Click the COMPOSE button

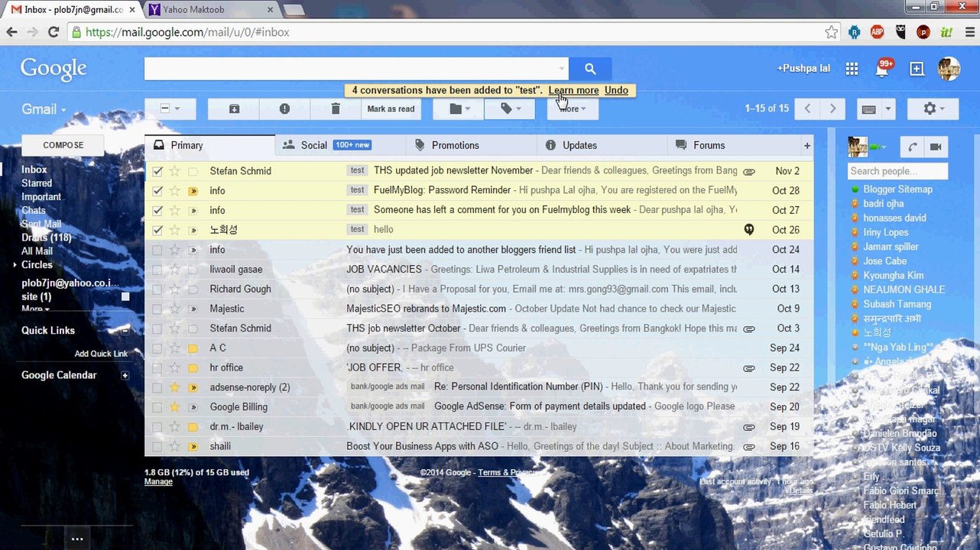point(63,145)
